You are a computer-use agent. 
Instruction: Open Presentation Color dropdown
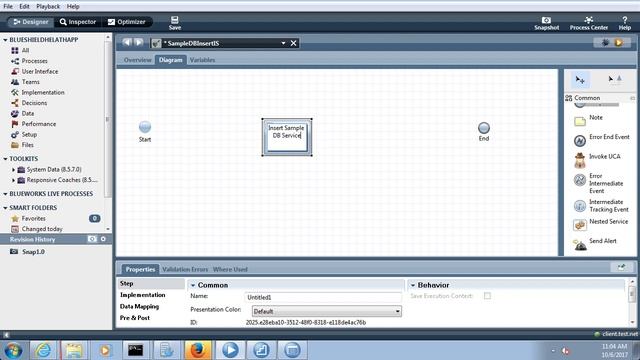click(x=327, y=311)
